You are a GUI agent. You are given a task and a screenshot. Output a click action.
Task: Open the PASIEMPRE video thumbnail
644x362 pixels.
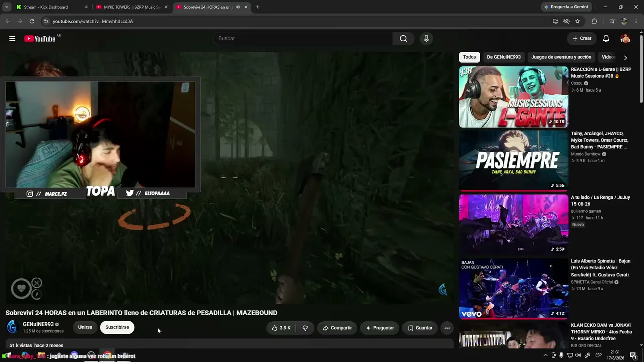pos(513,161)
